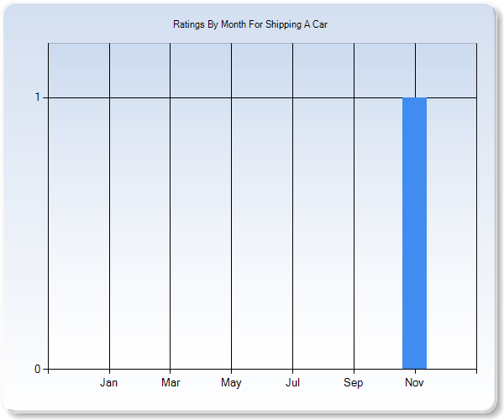Click empty plot area between May and Jul
This screenshot has height=420, width=504.
[x=262, y=235]
